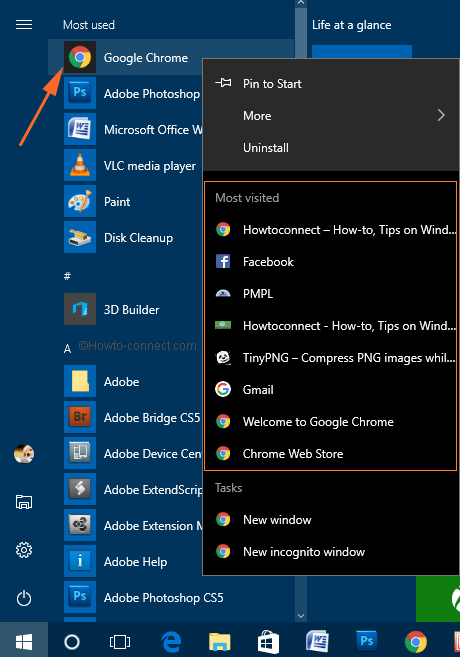Select Pin to Start
Viewport: 460px width, 657px height.
[331, 83]
